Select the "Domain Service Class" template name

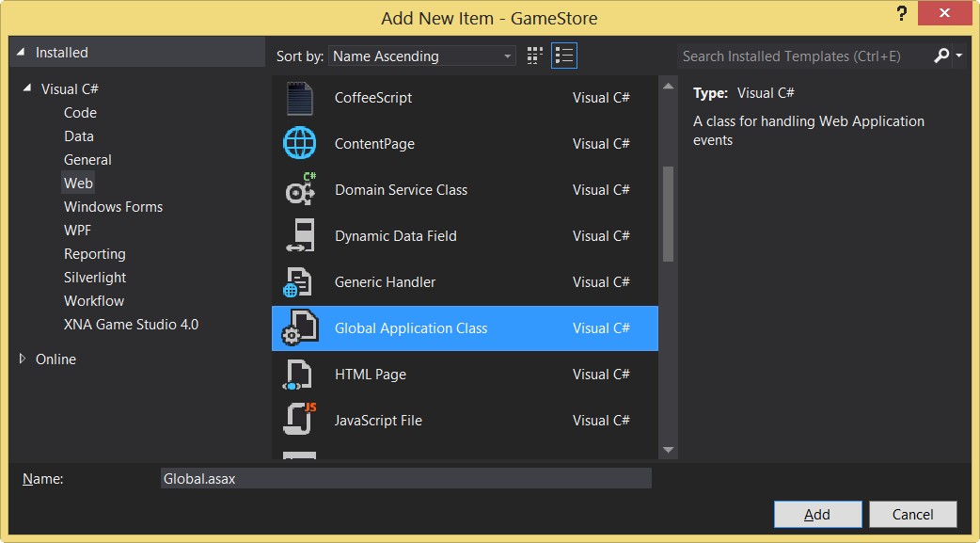pyautogui.click(x=402, y=189)
